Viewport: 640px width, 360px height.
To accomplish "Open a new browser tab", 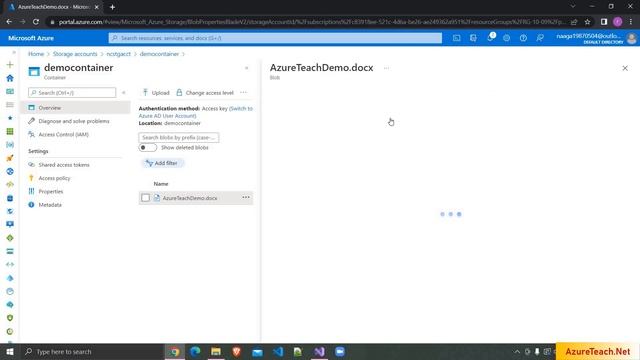I will pos(112,7).
